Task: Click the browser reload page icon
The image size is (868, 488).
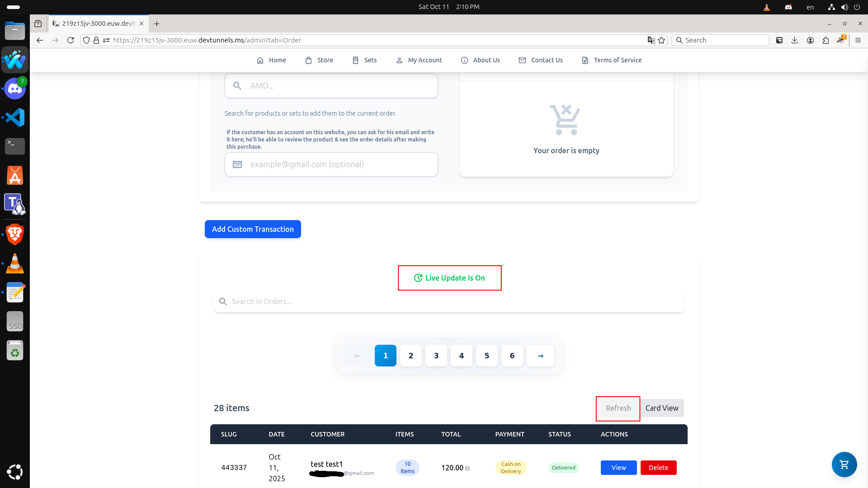Action: [x=71, y=40]
